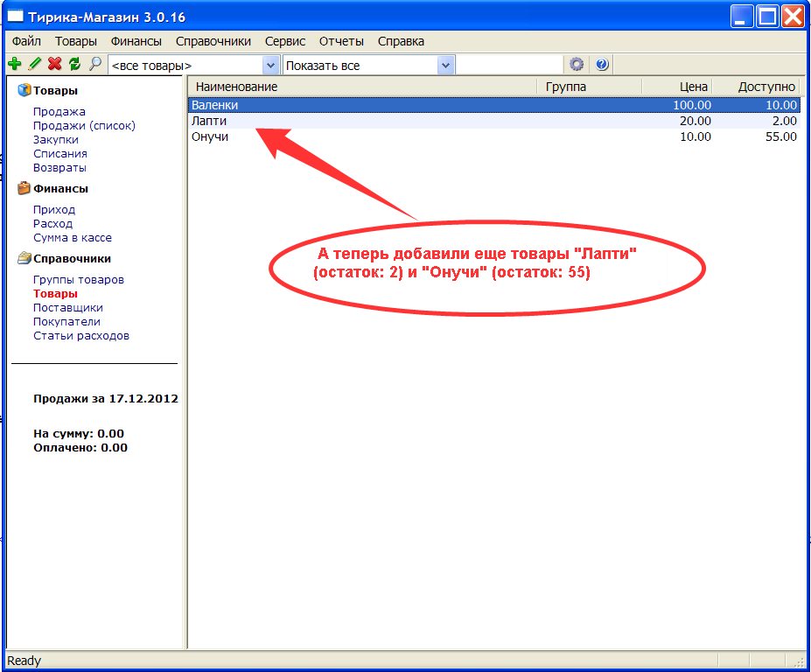This screenshot has height=672, width=811.
Task: Select the red Товары link under Справочники
Action: 55,293
